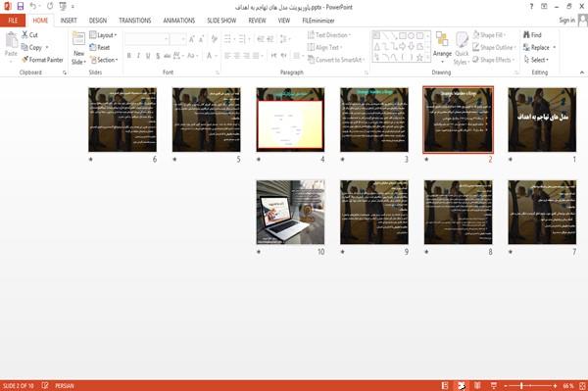Open the Section dropdown
Image resolution: width=588 pixels, height=391 pixels.
[x=104, y=60]
